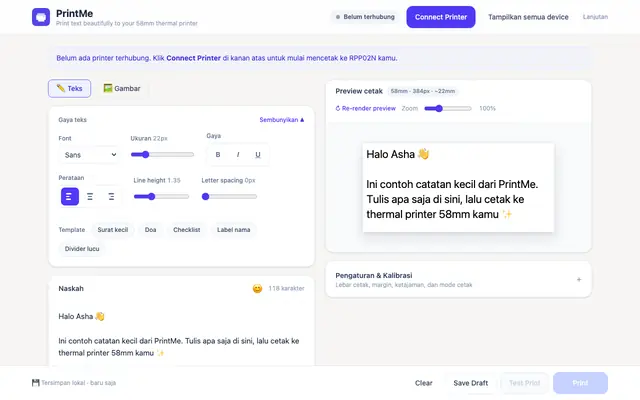640x400 pixels.
Task: Select right text alignment
Action: (111, 197)
